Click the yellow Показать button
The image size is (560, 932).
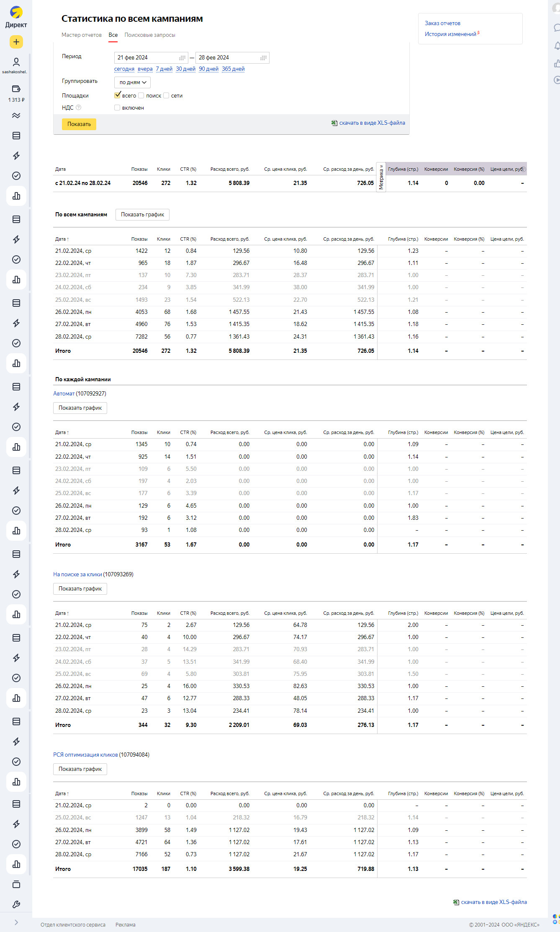79,124
